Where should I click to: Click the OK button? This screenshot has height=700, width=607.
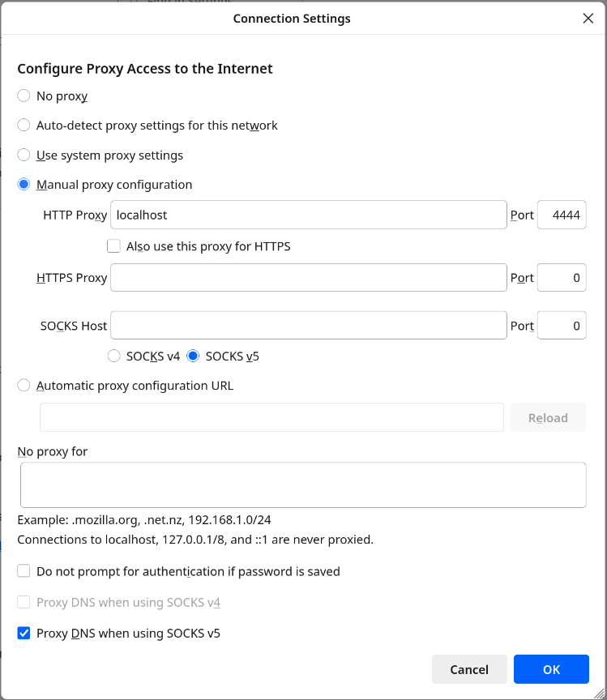point(551,669)
